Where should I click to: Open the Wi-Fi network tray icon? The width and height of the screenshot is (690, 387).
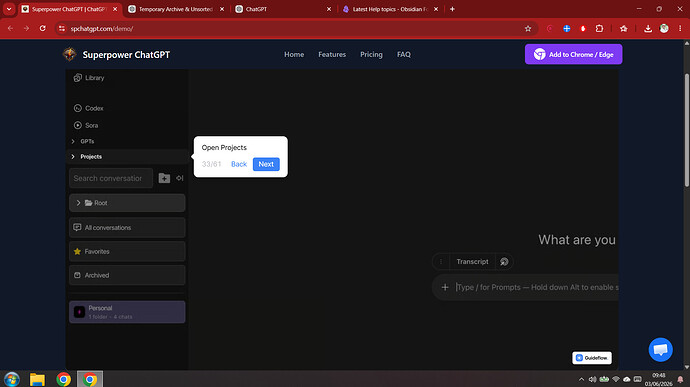pyautogui.click(x=616, y=379)
